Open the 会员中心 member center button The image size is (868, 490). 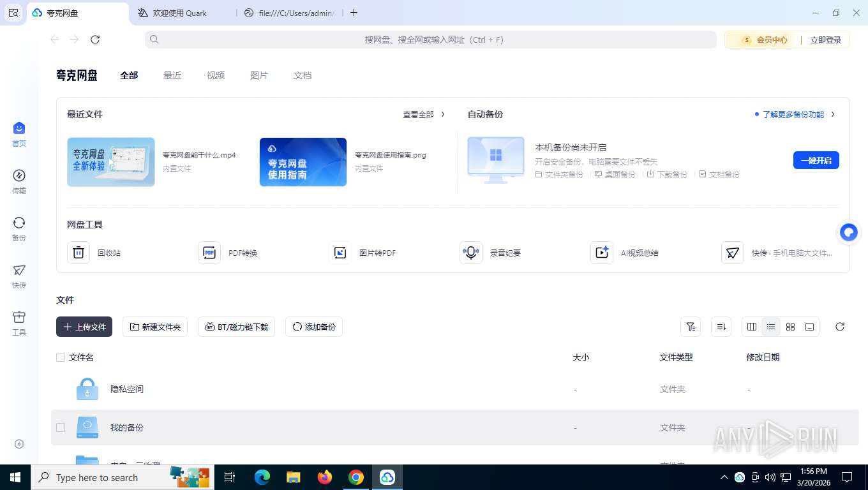tap(765, 40)
